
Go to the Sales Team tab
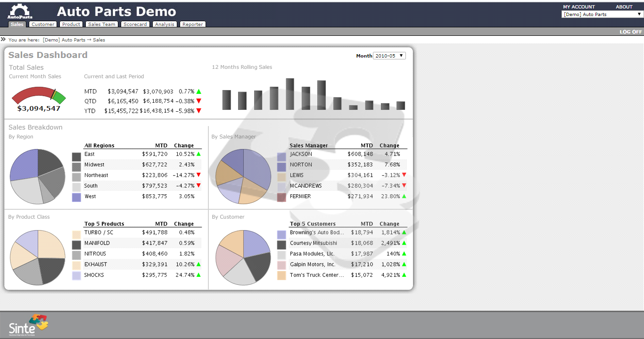(x=101, y=24)
